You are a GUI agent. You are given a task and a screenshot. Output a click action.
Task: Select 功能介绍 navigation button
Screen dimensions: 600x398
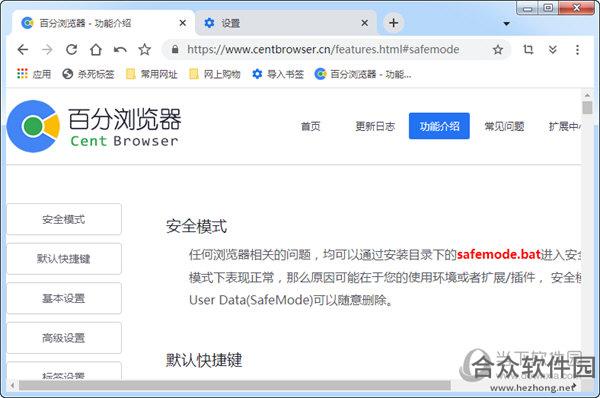click(x=439, y=126)
